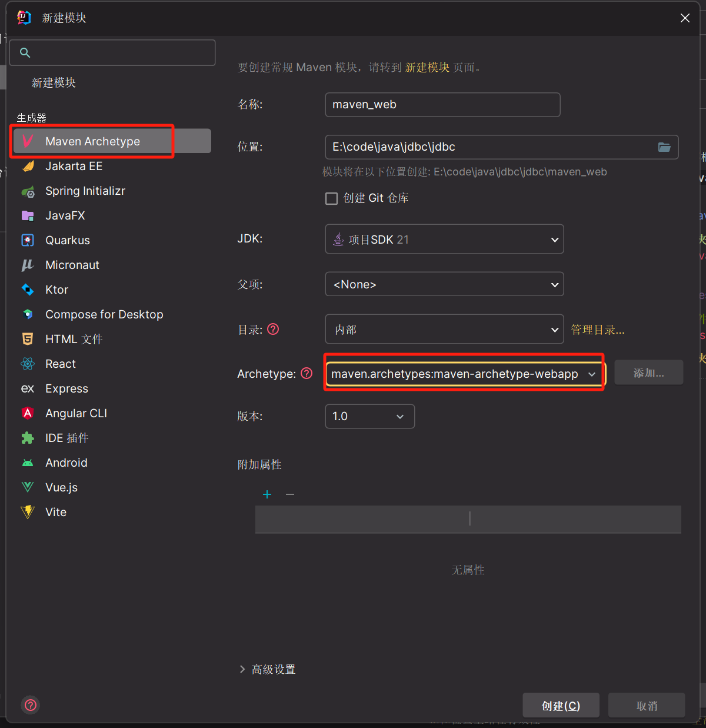This screenshot has height=728, width=706.
Task: Click the IntelliJ logo in title bar
Action: [x=24, y=18]
